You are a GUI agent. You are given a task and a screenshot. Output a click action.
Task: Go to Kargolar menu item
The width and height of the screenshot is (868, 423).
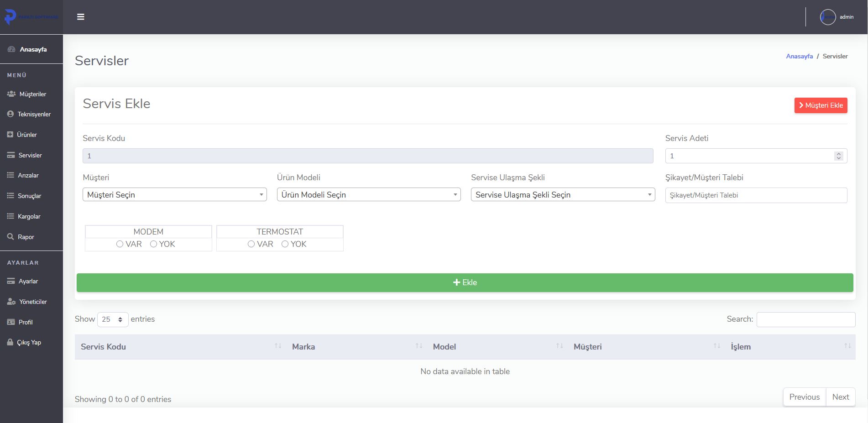click(x=29, y=216)
